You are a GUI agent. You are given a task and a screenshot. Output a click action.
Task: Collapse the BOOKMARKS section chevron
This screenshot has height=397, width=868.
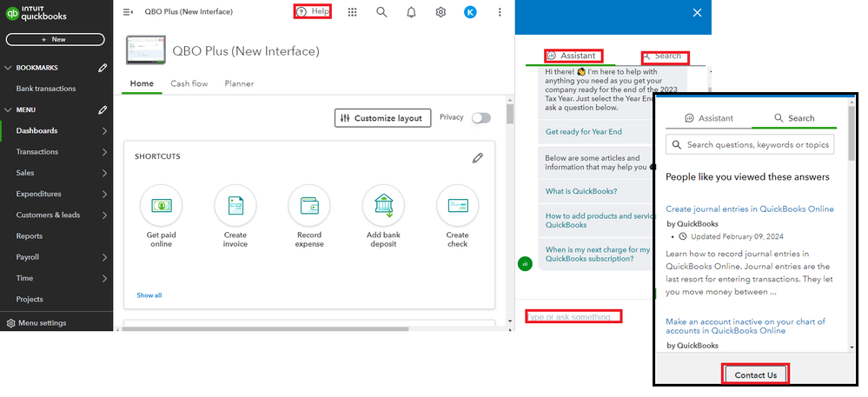coord(8,68)
